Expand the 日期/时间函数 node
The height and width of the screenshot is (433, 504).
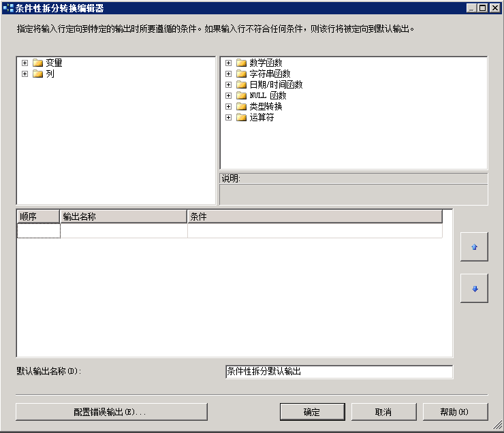[x=228, y=85]
